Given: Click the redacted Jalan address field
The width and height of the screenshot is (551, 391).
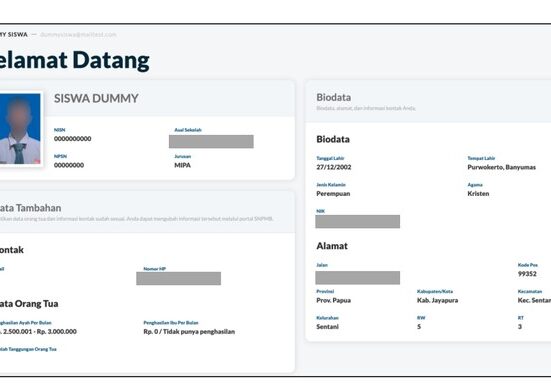Looking at the screenshot, I should [x=357, y=278].
